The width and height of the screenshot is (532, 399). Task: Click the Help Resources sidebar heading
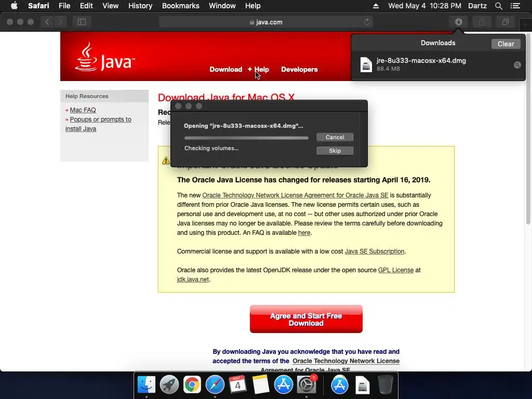[x=87, y=96]
